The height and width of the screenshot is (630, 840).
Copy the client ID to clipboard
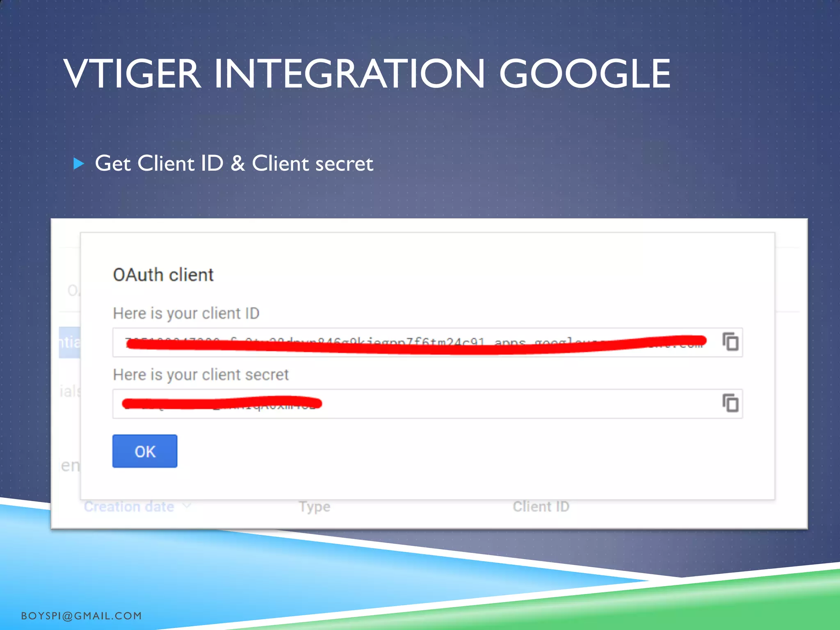(x=730, y=342)
